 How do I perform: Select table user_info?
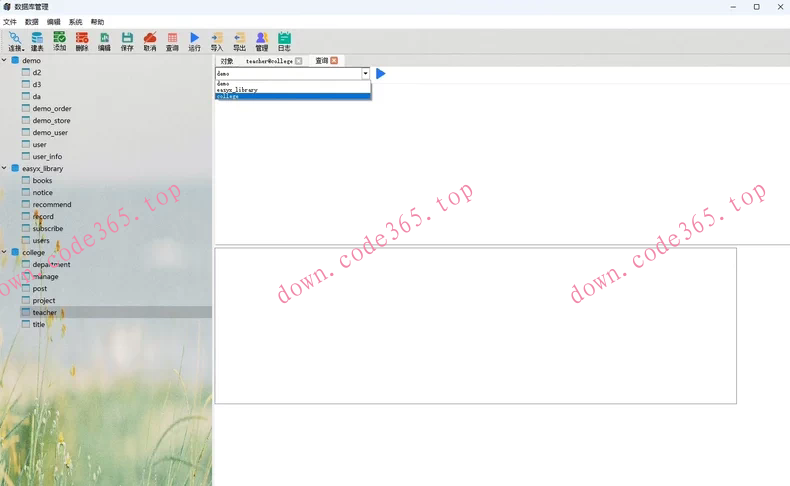click(x=47, y=157)
